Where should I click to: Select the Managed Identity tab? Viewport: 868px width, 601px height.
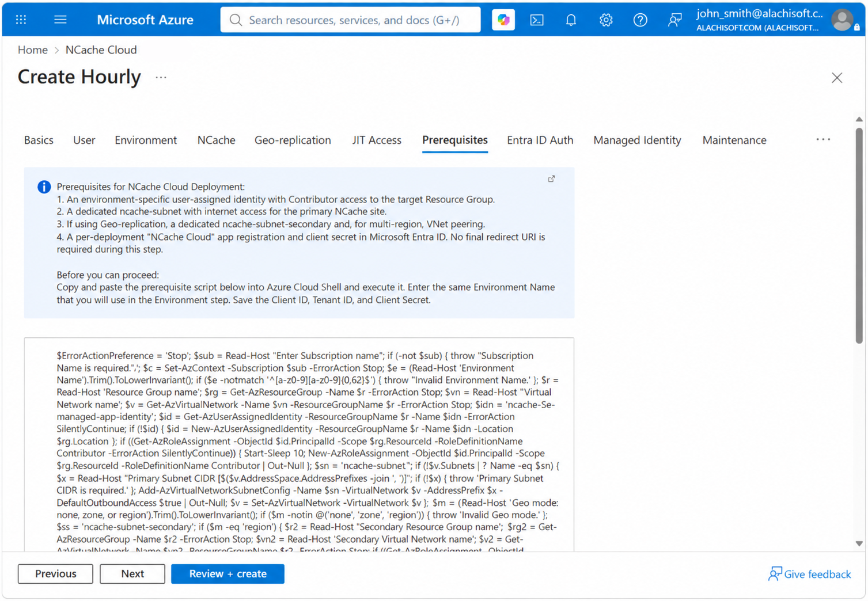[637, 140]
